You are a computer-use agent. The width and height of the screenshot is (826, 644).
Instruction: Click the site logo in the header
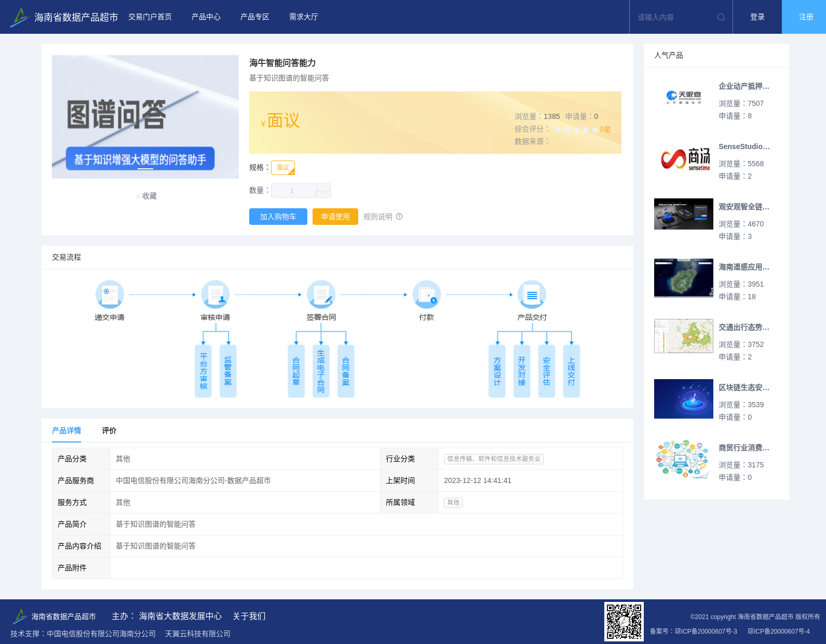(x=19, y=17)
